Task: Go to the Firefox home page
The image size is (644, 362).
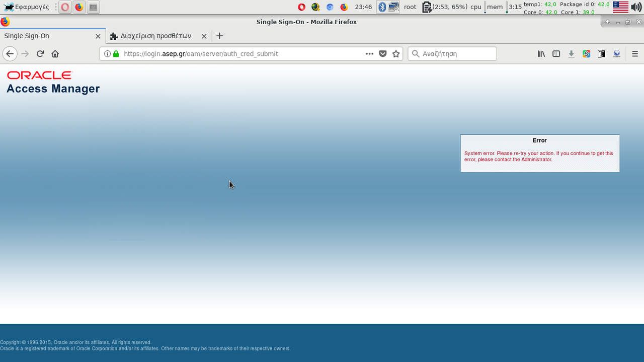Action: pos(55,54)
